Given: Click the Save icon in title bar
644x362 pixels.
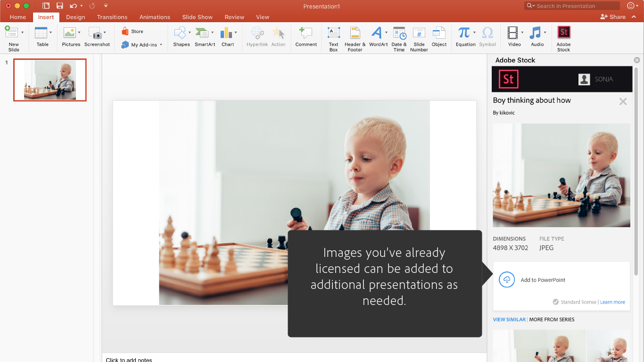Looking at the screenshot, I should click(59, 6).
